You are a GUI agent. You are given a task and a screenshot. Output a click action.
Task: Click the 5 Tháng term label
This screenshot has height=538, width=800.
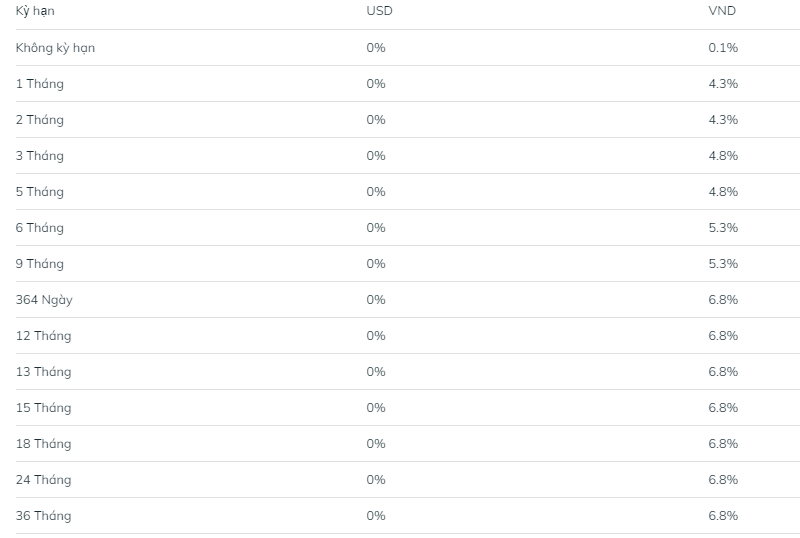(40, 192)
